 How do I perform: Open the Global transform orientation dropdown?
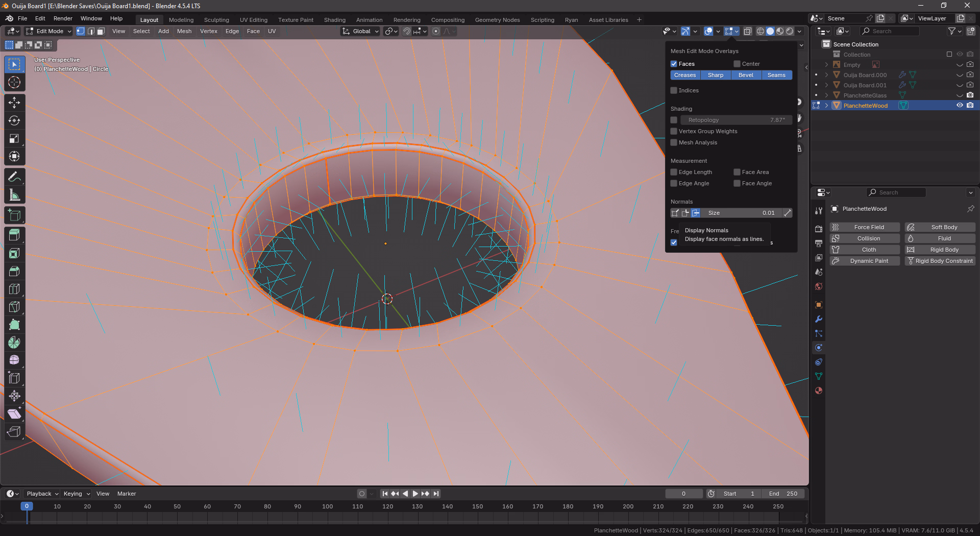tap(361, 31)
